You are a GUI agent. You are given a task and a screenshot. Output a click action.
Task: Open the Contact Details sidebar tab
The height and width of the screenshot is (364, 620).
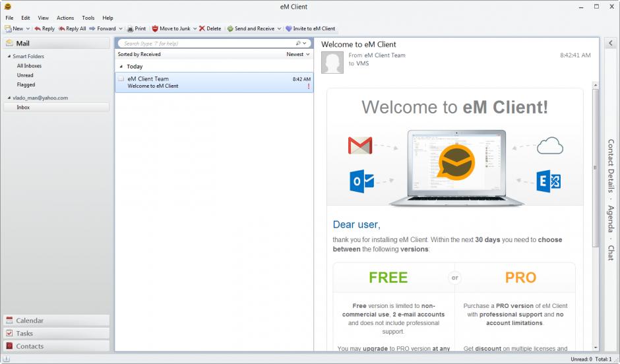(x=611, y=166)
